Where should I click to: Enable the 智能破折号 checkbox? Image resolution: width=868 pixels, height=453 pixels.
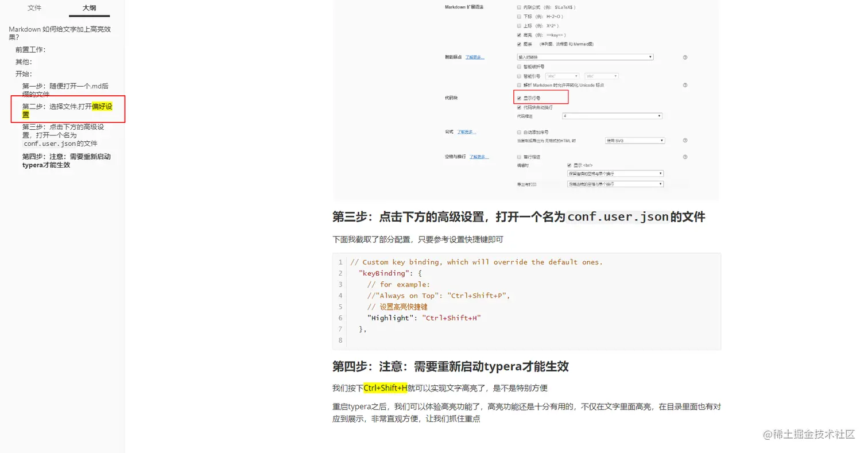pos(519,67)
